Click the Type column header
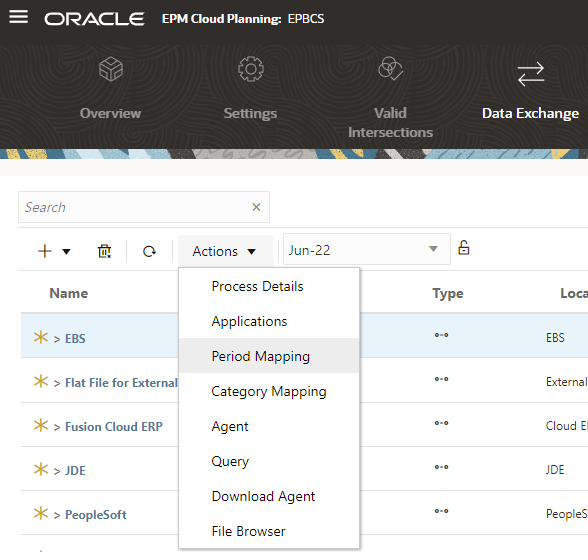 click(448, 293)
